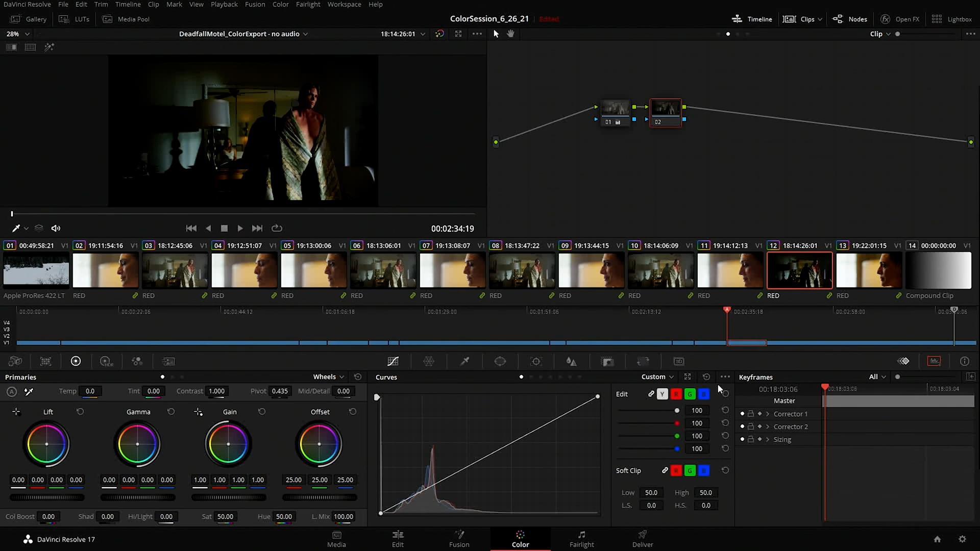Screen dimensions: 980x551
Task: Expand the Corrector 2 keyframe track
Action: 767,427
